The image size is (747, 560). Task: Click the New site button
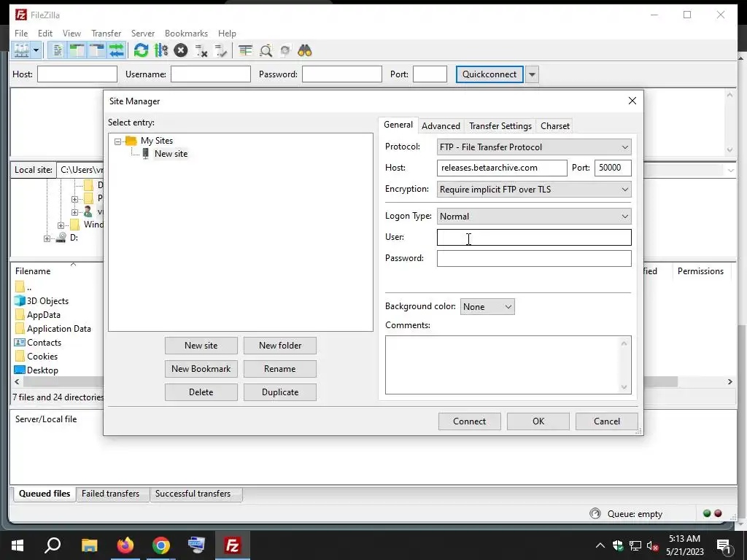coord(201,346)
